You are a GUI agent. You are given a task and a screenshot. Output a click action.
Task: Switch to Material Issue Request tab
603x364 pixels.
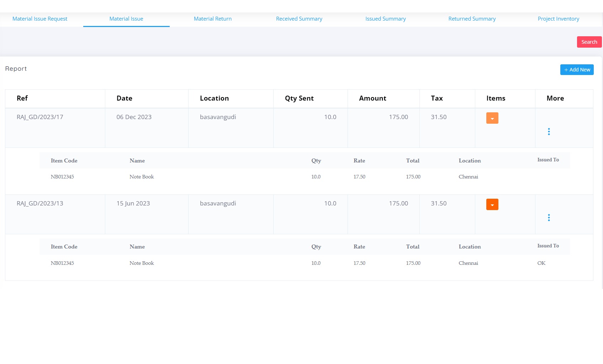pyautogui.click(x=40, y=19)
